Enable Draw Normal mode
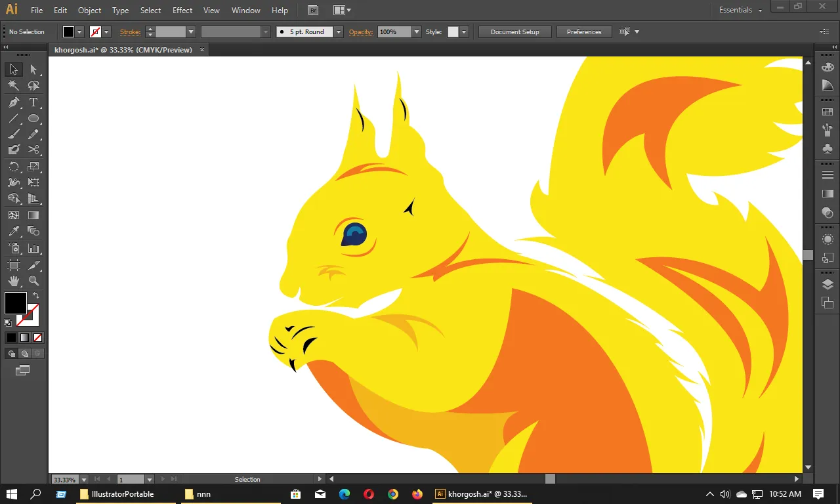 click(11, 354)
